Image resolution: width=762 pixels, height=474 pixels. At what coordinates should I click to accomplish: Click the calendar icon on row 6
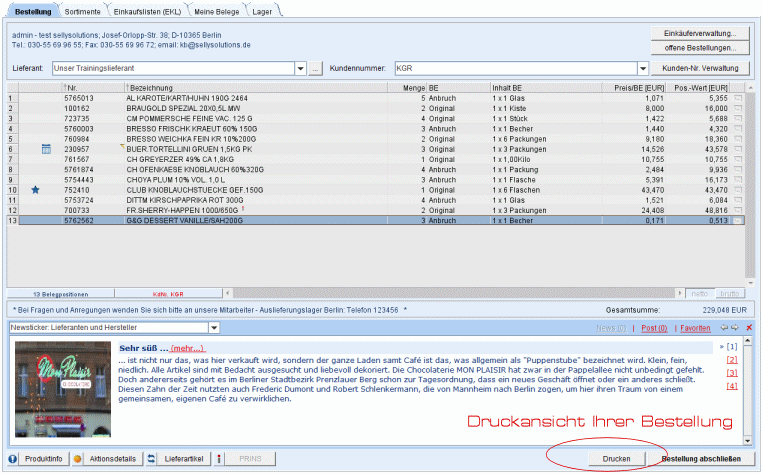click(45, 149)
